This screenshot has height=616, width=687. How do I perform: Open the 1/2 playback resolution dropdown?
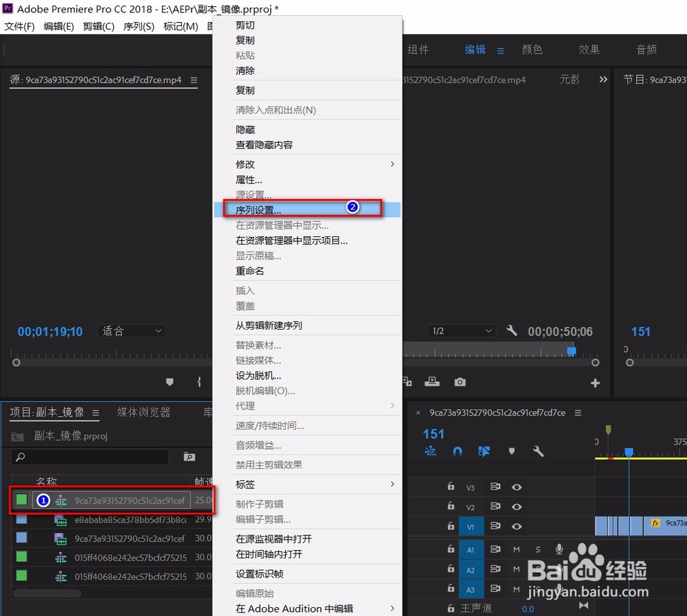(x=462, y=331)
